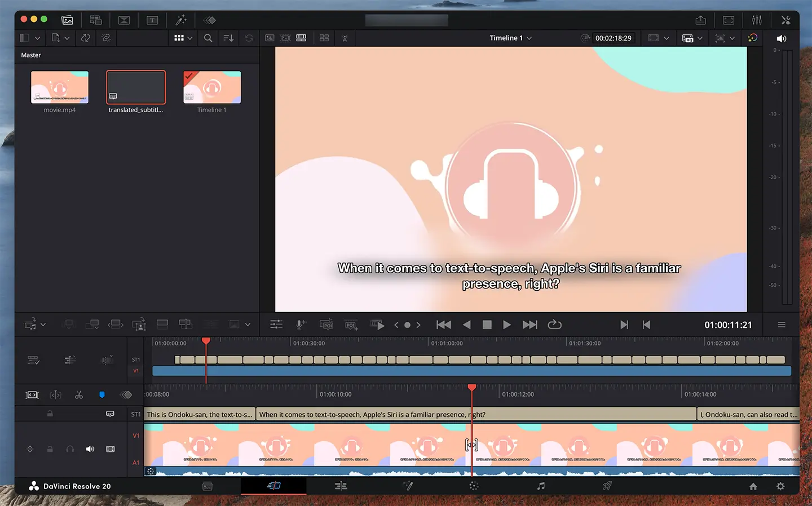This screenshot has height=506, width=812.
Task: Open the Titles panel
Action: (152, 20)
